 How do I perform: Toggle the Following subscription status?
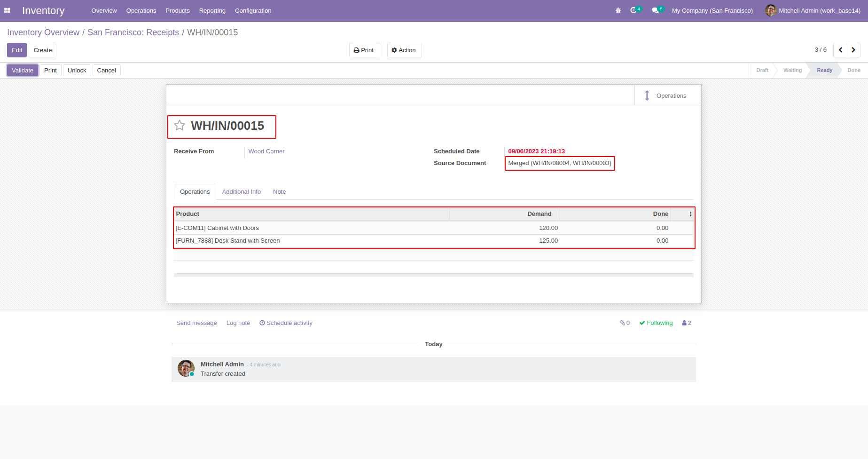coord(656,323)
